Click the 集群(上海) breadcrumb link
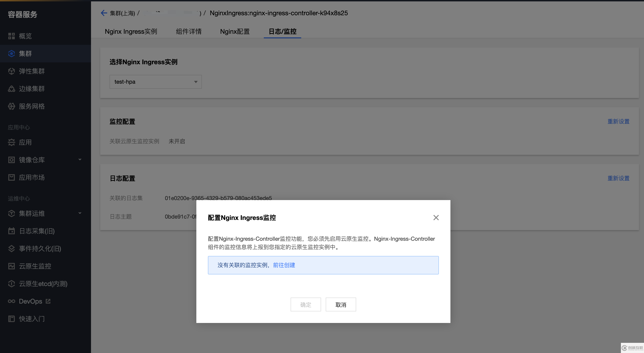The image size is (644, 353). [122, 13]
